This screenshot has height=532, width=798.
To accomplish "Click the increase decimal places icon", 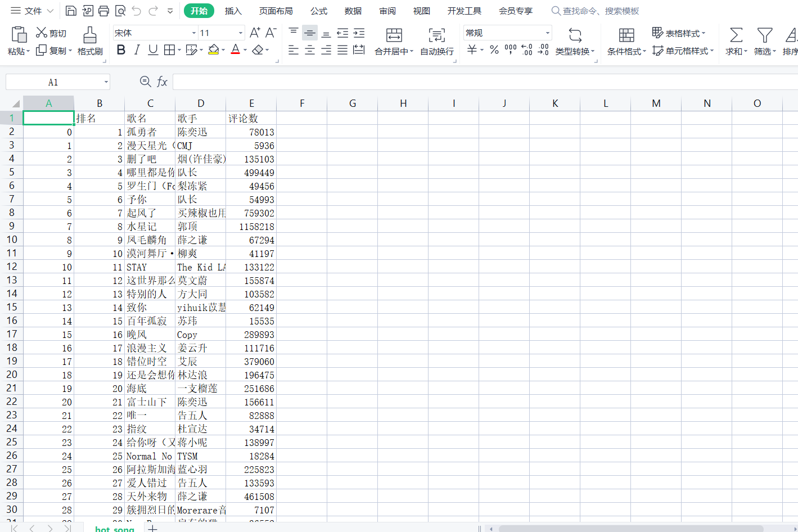I will coord(526,50).
